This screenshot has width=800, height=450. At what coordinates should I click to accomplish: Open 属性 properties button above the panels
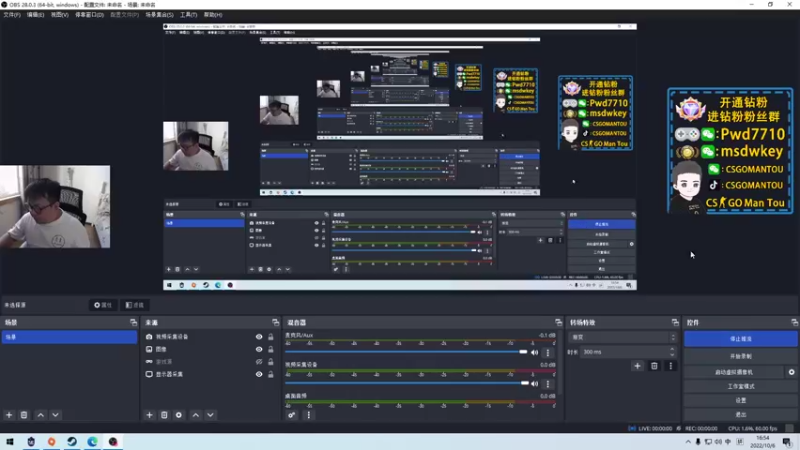(x=103, y=305)
